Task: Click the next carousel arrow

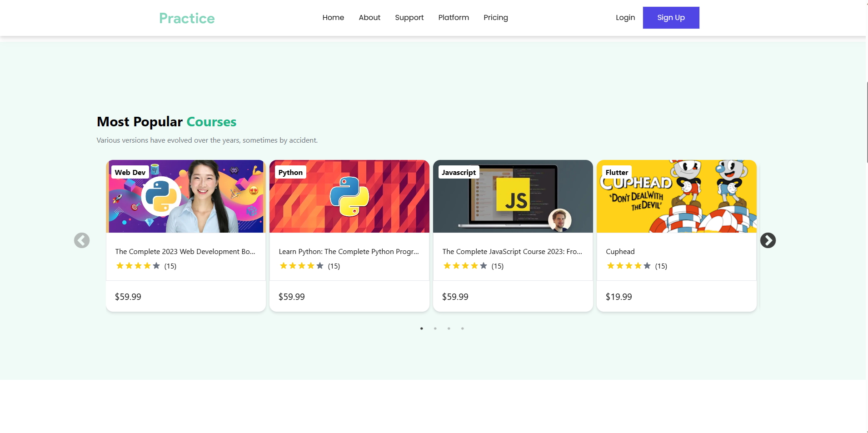Action: click(768, 240)
